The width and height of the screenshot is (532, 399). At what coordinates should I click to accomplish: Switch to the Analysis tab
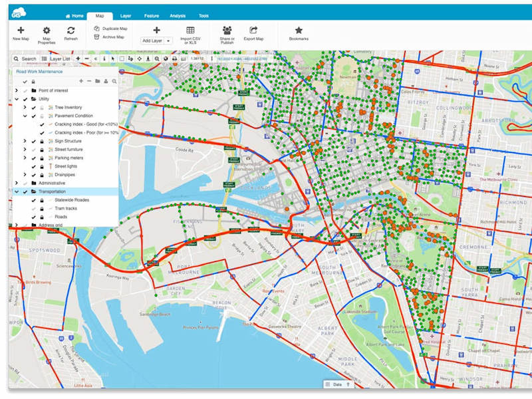click(178, 16)
